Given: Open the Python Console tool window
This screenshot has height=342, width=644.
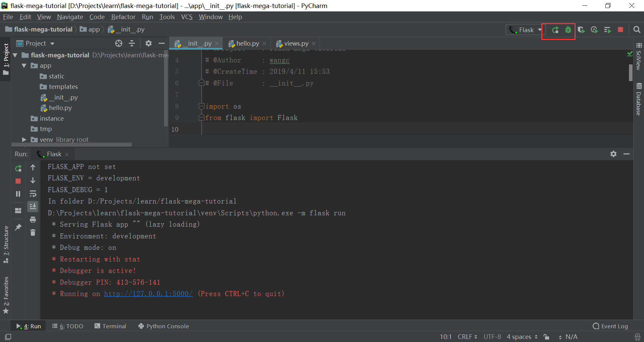Looking at the screenshot, I should tap(167, 326).
